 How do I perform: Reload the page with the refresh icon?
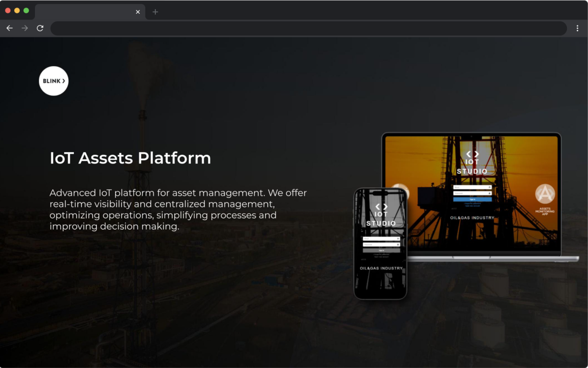coord(40,28)
